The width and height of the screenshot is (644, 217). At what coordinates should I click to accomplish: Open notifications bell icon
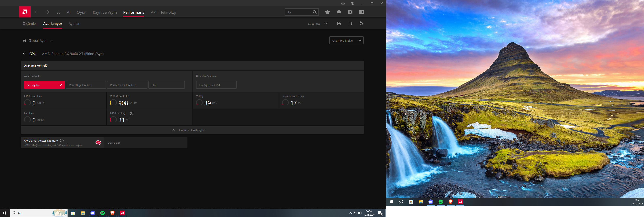[x=339, y=12]
